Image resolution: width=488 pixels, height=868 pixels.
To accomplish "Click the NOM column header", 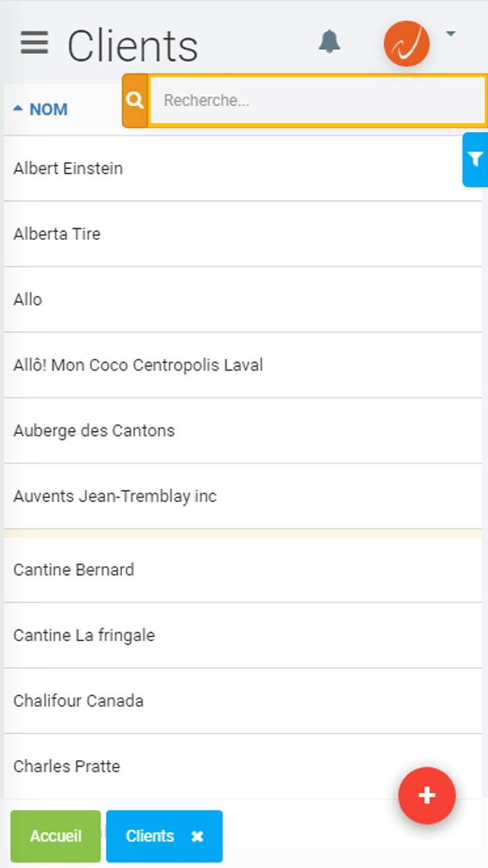I will pos(47,109).
